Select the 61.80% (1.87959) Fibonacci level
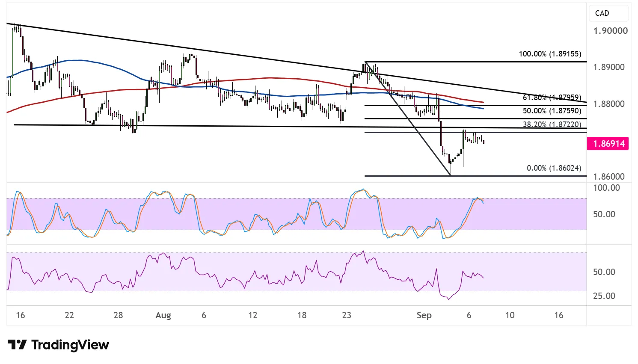Viewport: 638px width, 364px height. point(552,98)
